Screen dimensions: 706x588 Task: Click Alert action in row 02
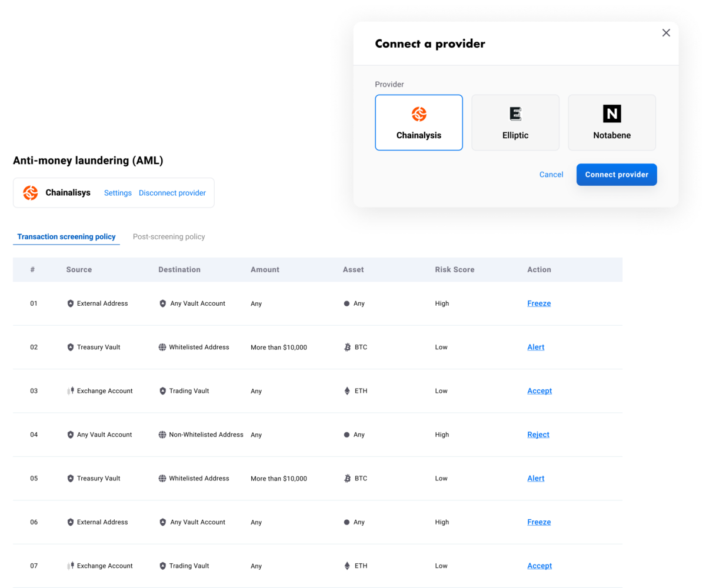[x=536, y=347]
